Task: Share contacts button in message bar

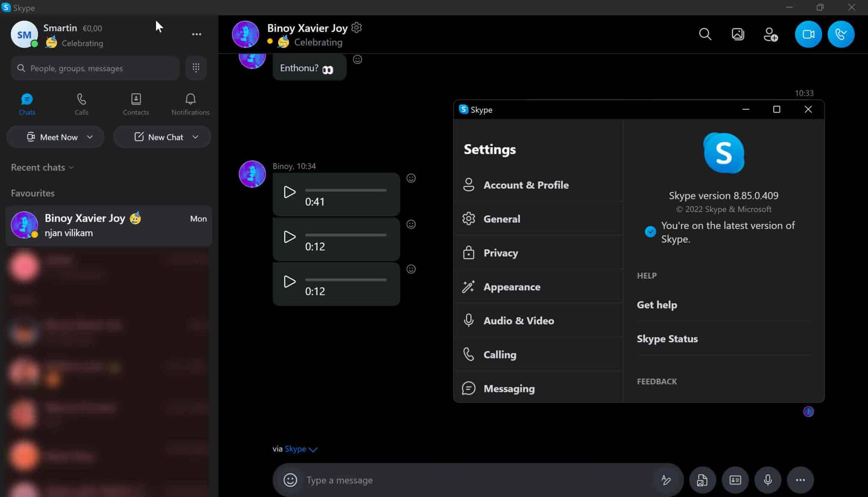Action: click(x=735, y=480)
